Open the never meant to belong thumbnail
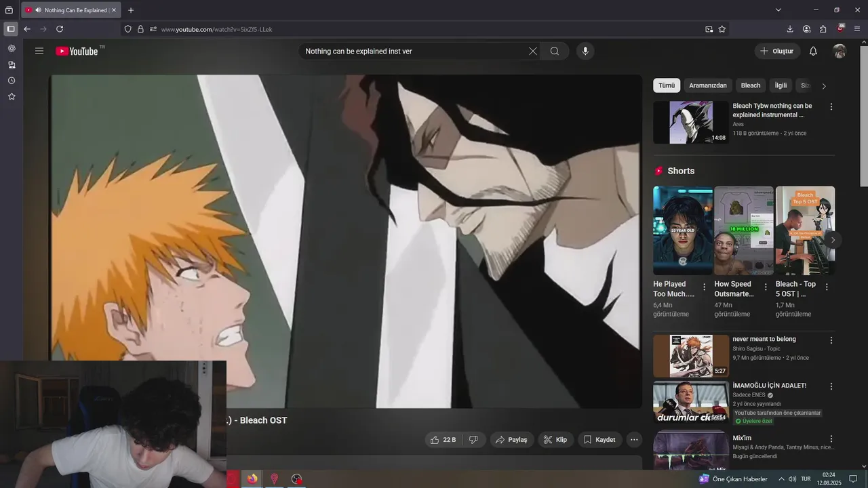This screenshot has width=868, height=488. tap(691, 356)
